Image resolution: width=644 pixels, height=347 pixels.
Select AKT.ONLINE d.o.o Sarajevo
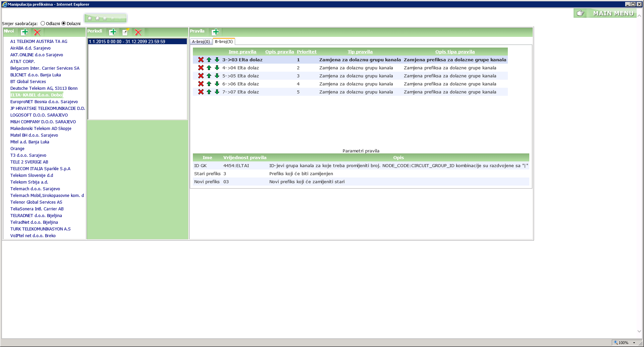tap(37, 55)
